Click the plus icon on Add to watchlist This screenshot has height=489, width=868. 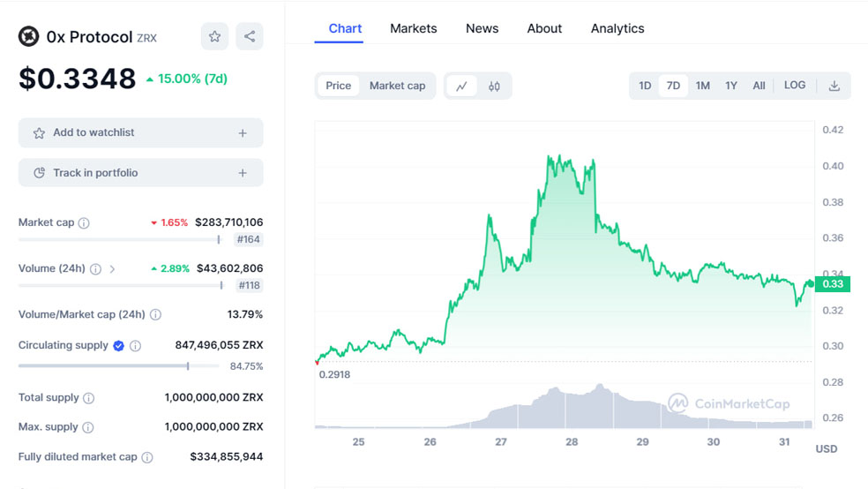(x=243, y=133)
